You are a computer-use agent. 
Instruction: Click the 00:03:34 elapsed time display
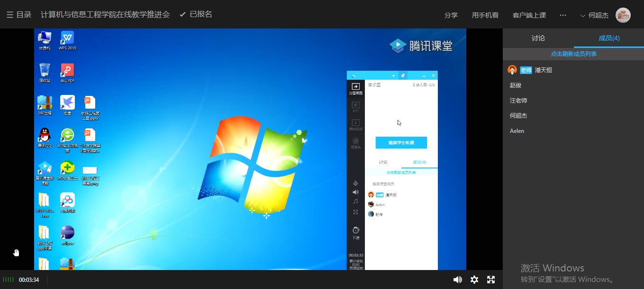29,280
